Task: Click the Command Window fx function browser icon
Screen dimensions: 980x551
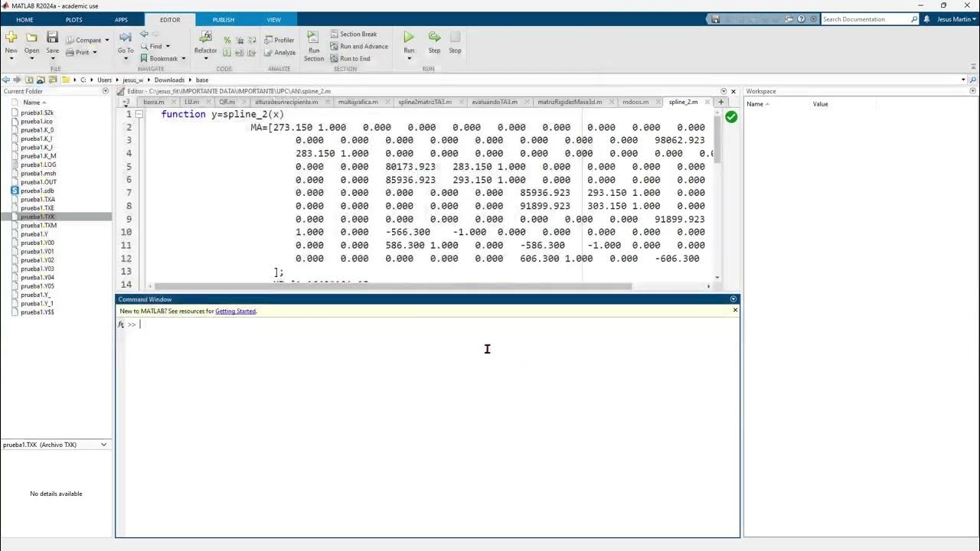Action: pos(121,324)
